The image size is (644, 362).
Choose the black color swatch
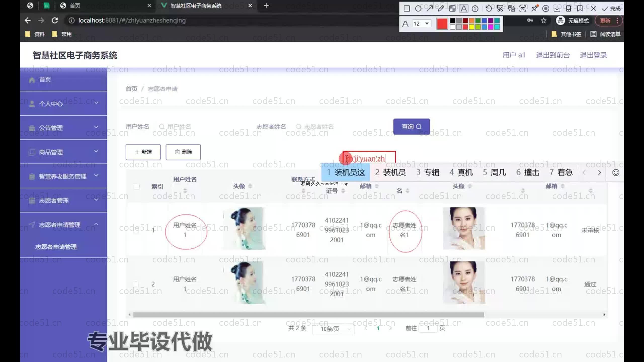(453, 21)
